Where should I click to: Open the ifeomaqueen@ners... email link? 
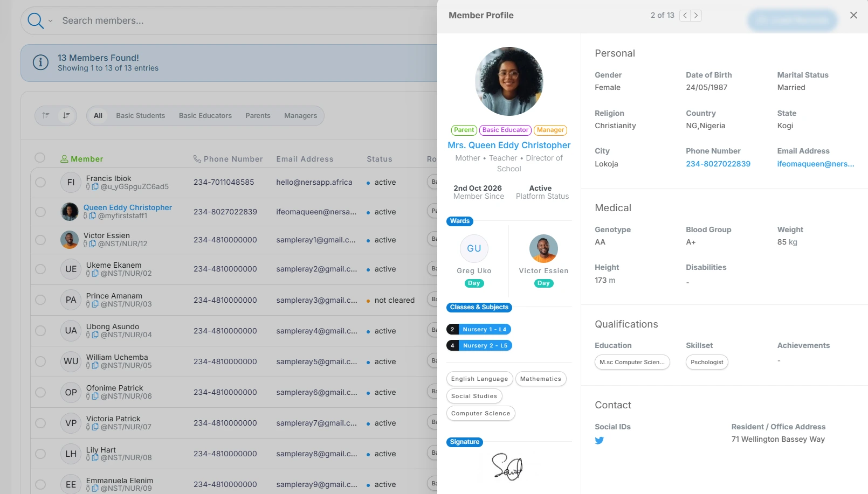click(816, 164)
